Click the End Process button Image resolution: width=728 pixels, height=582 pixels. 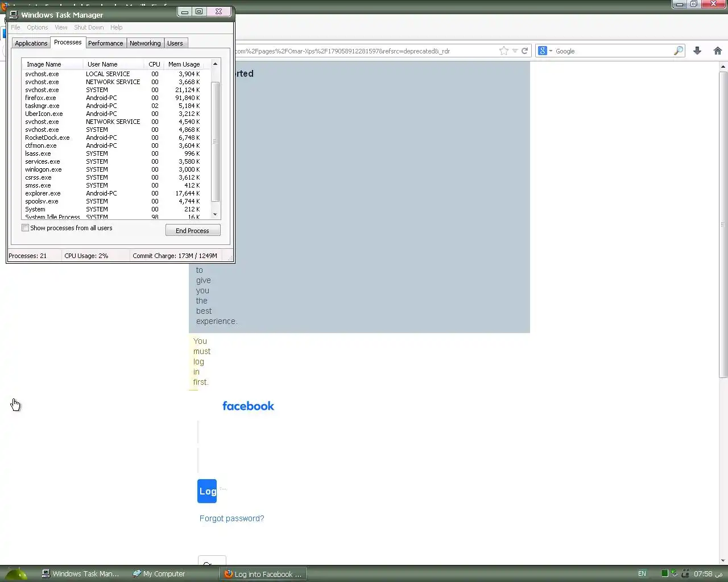[193, 230]
